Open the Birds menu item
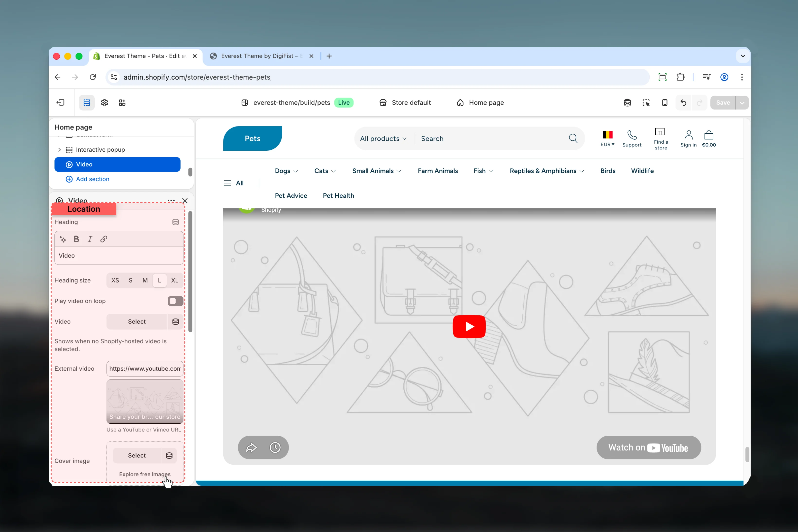Image resolution: width=798 pixels, height=532 pixels. point(608,171)
